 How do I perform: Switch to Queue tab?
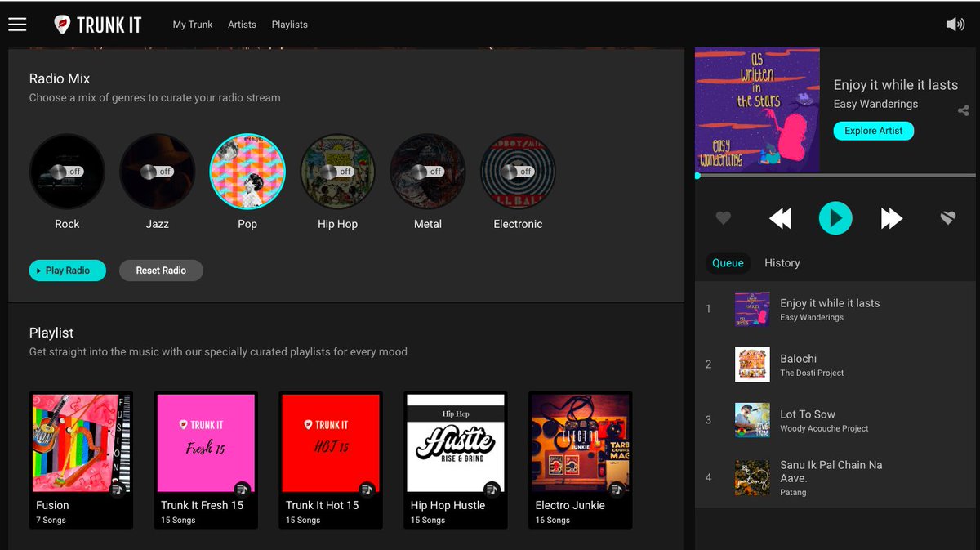728,263
